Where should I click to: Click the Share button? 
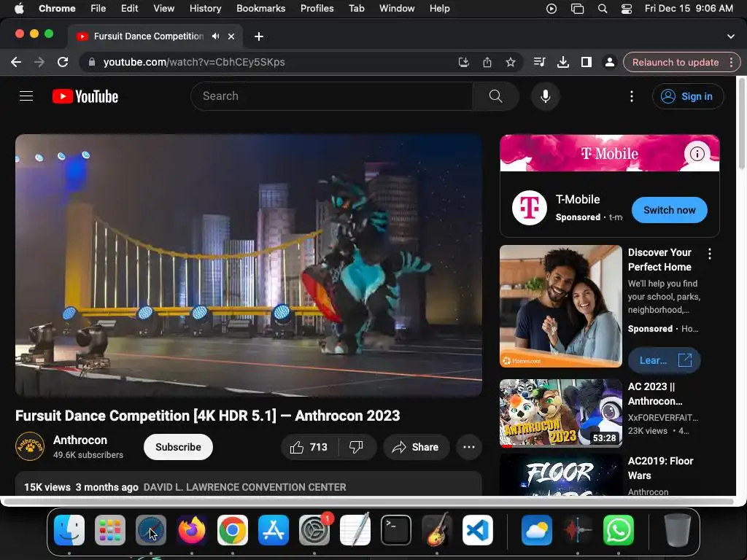click(x=415, y=447)
